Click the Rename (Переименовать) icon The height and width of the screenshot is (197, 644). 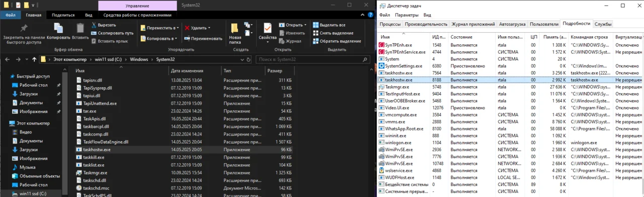click(187, 38)
